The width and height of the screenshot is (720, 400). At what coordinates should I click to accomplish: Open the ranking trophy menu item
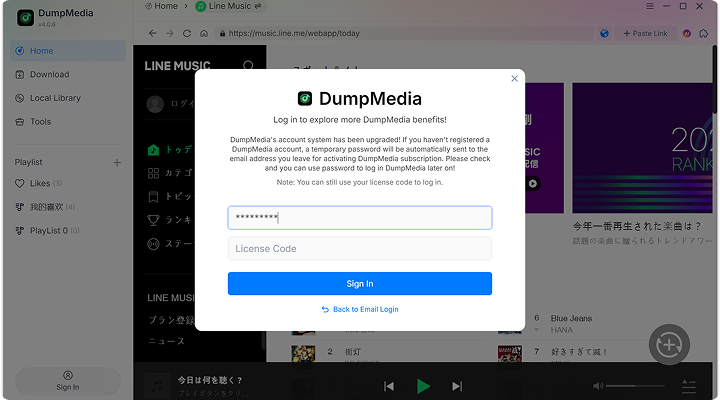point(171,220)
